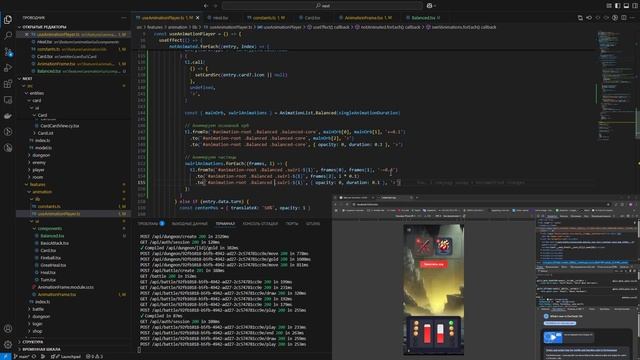Open the Copilot menu next to search
Screen dimensions: 640x360
pos(431,6)
